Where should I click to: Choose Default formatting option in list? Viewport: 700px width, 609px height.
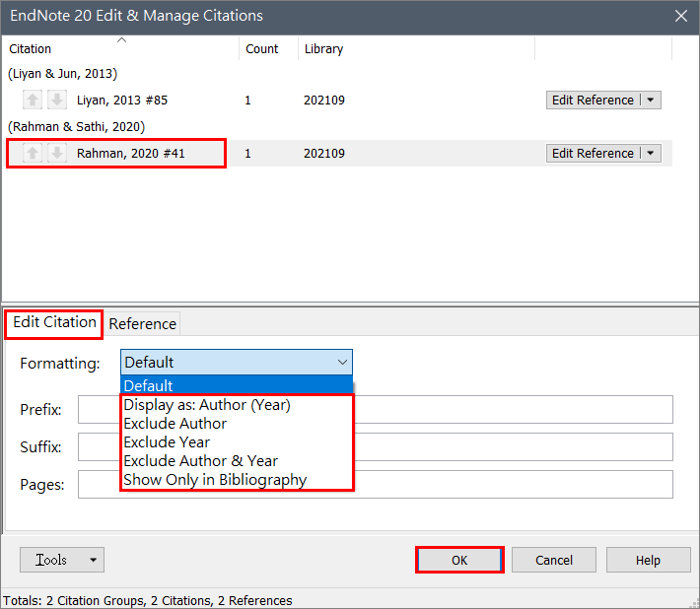pos(237,385)
